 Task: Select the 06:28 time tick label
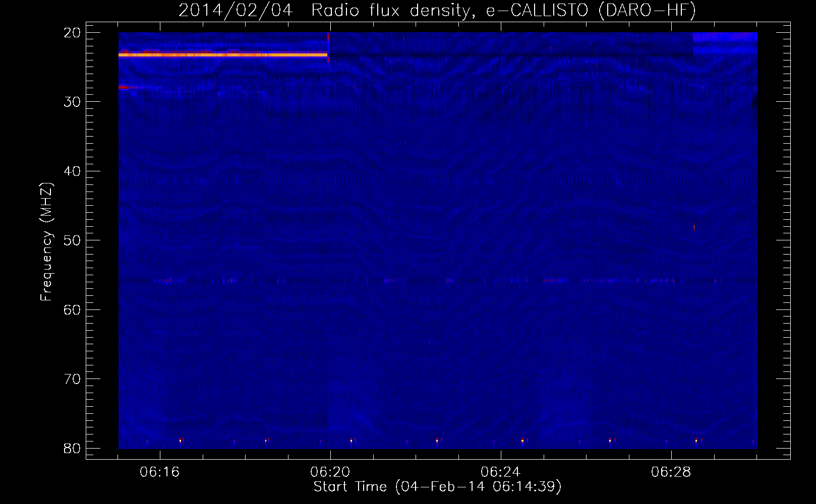tap(671, 472)
